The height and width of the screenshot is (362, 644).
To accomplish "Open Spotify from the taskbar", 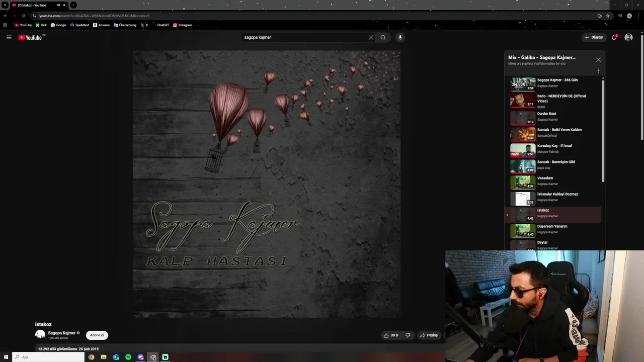I will pos(128,357).
